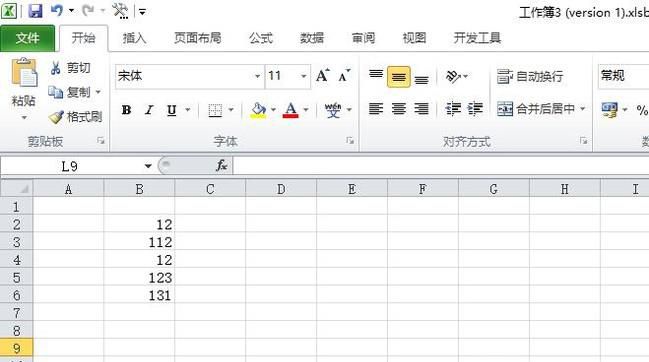
Task: Click 自动换行 (Wrap Text) button
Action: 530,77
